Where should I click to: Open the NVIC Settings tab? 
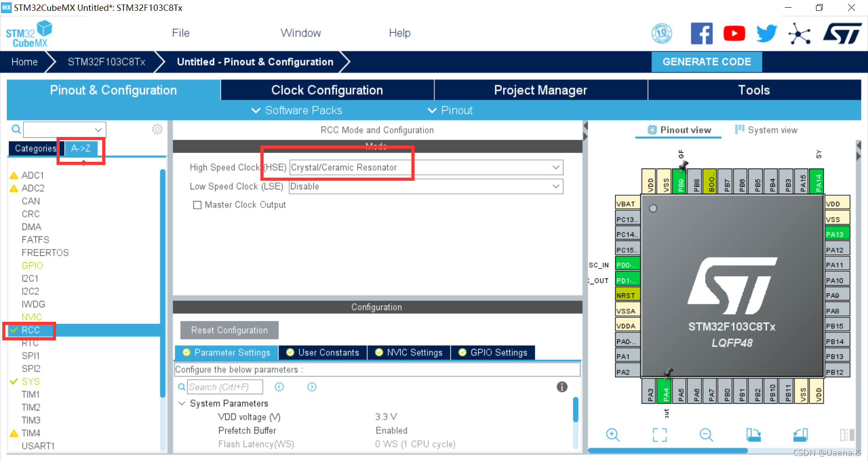[x=409, y=353]
